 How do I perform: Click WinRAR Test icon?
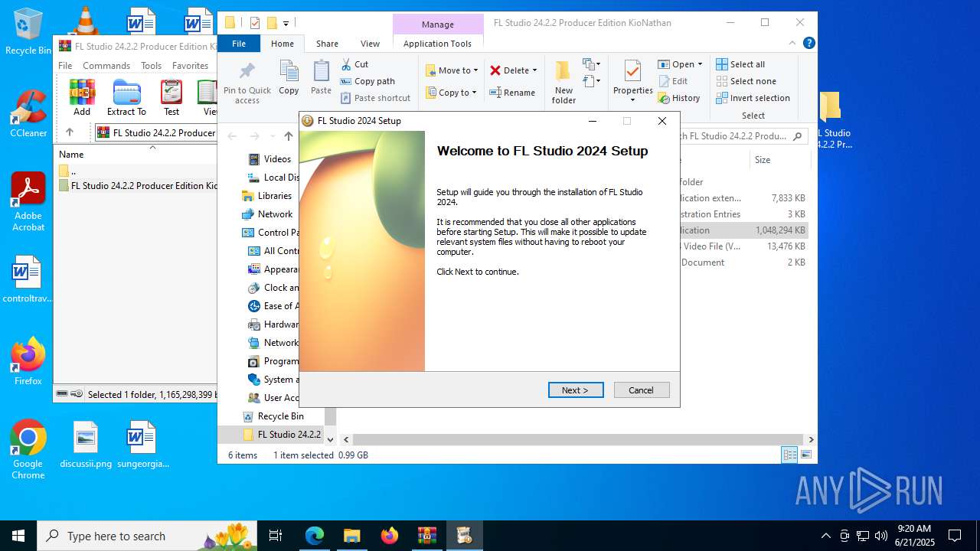pos(171,98)
